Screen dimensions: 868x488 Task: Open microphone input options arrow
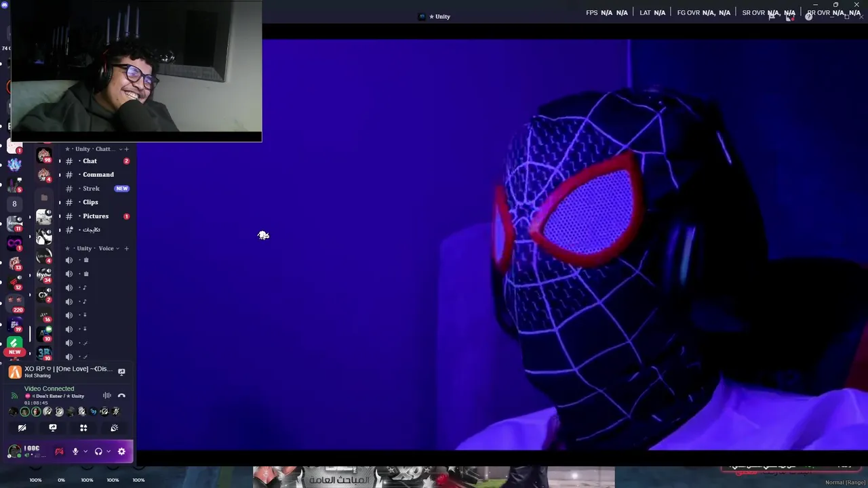pyautogui.click(x=85, y=451)
